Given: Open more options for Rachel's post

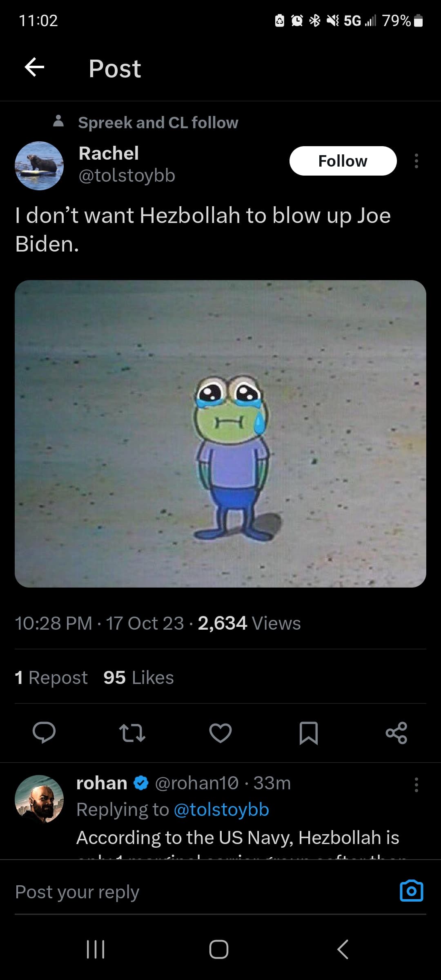Looking at the screenshot, I should pyautogui.click(x=416, y=161).
